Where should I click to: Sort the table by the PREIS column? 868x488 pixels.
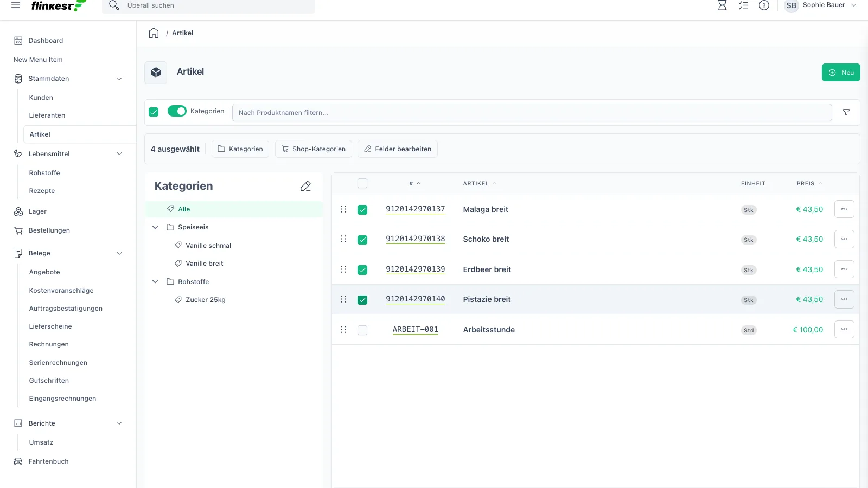pos(809,184)
